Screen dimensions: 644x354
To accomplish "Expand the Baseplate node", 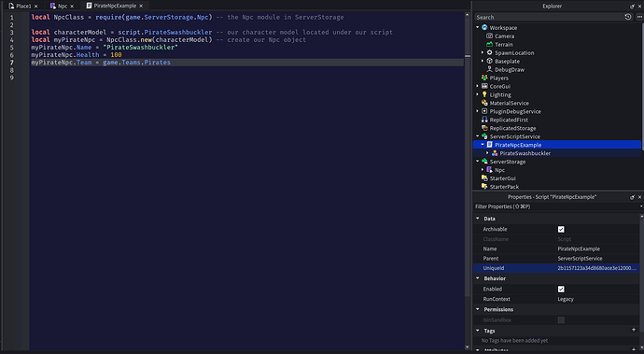I will point(483,61).
